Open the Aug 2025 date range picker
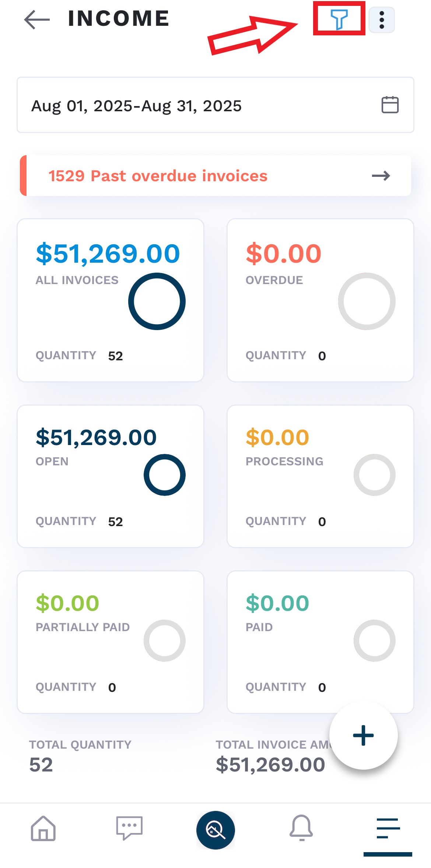 (x=136, y=106)
